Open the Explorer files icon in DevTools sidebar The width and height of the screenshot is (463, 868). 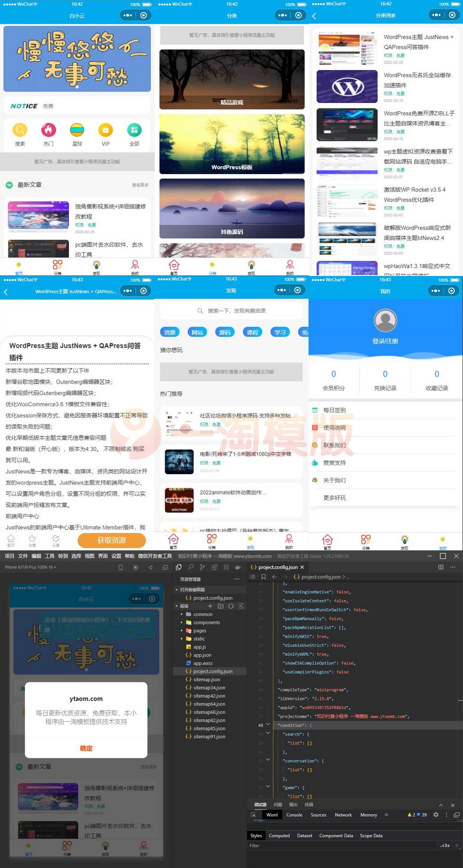coord(179,567)
